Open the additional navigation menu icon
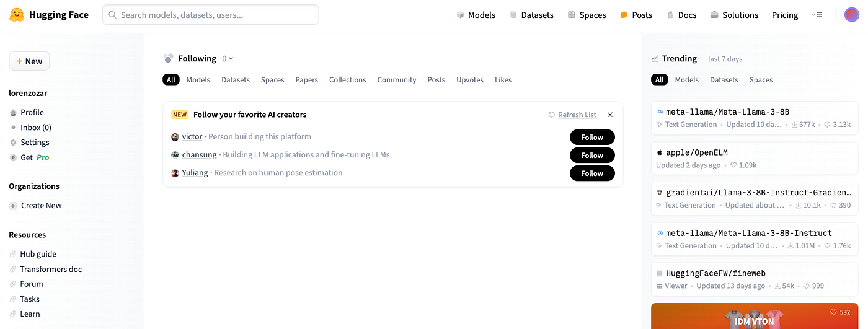This screenshot has width=868, height=329. (817, 15)
